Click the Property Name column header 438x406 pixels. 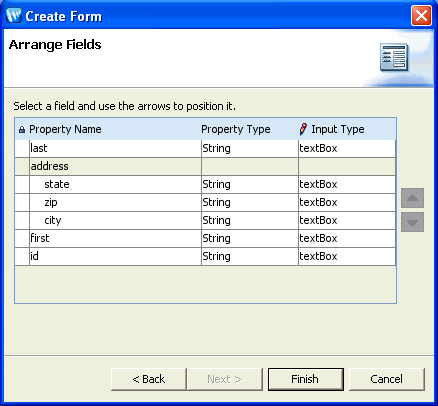pos(65,129)
